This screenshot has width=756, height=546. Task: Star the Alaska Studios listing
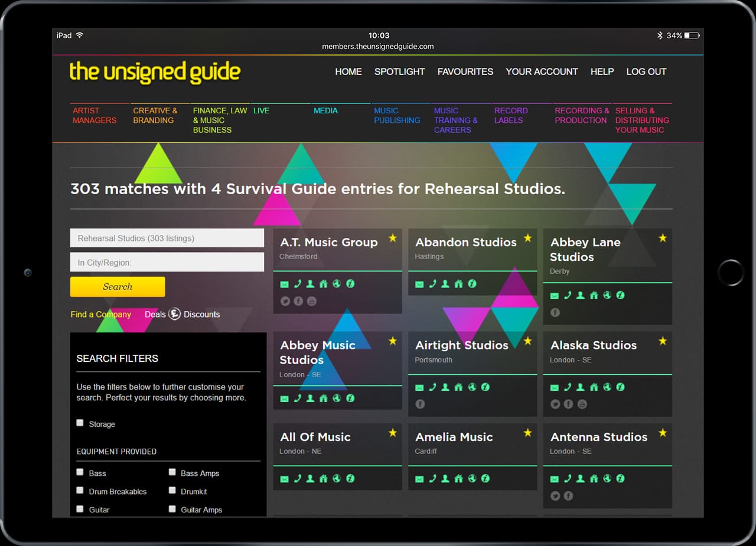[663, 341]
